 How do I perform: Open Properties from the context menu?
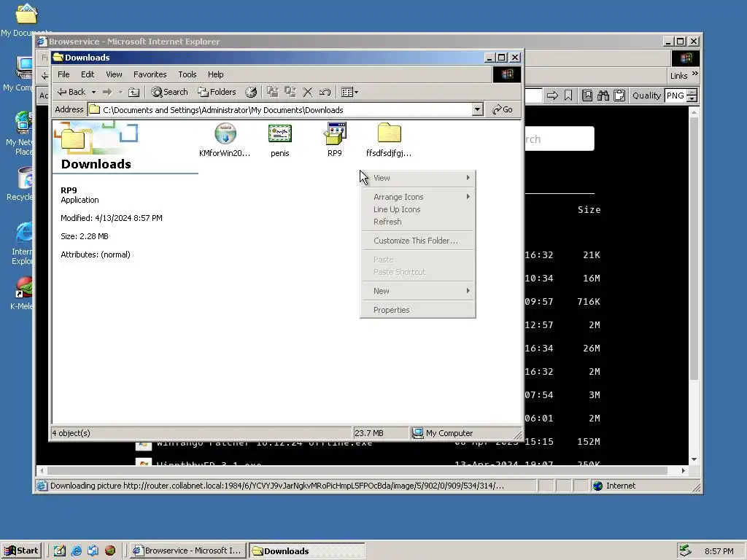click(418, 309)
